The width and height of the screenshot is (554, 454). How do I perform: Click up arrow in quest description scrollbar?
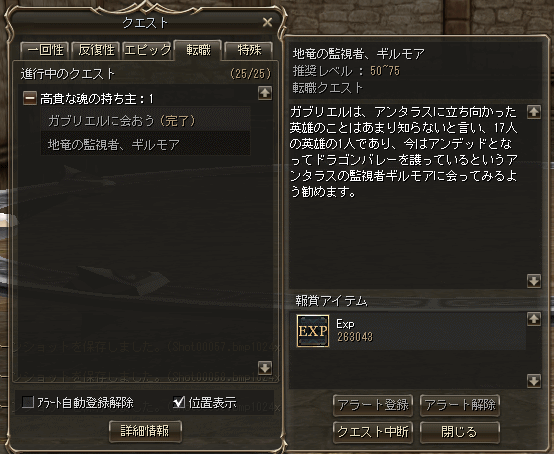tap(534, 112)
